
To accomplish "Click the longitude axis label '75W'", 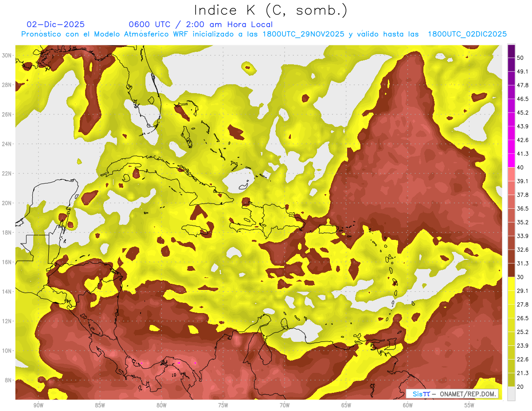I will coord(223,405).
